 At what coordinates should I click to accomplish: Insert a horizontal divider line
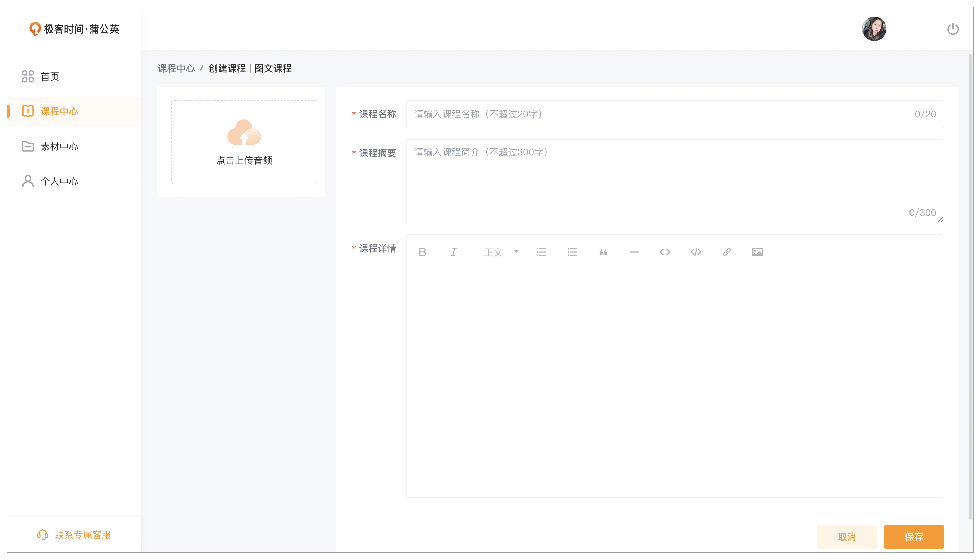634,252
